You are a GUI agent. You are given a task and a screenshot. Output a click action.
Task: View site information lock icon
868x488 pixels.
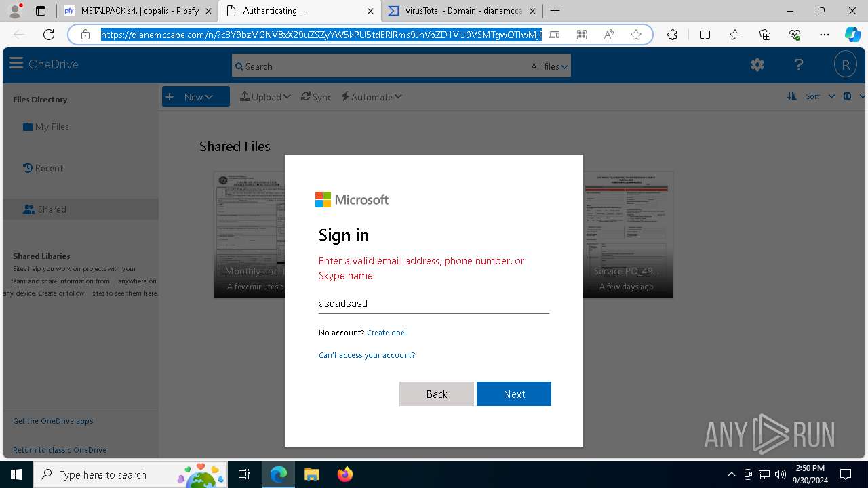tap(85, 35)
